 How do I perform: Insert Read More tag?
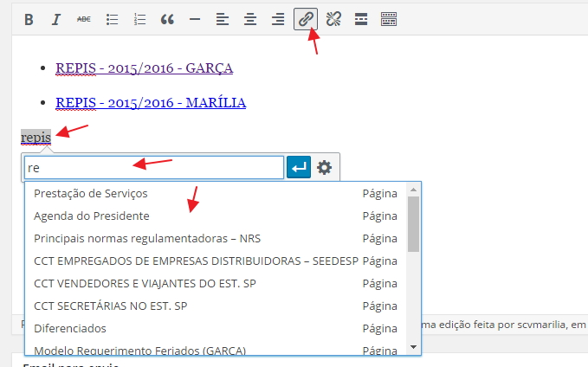click(x=361, y=19)
